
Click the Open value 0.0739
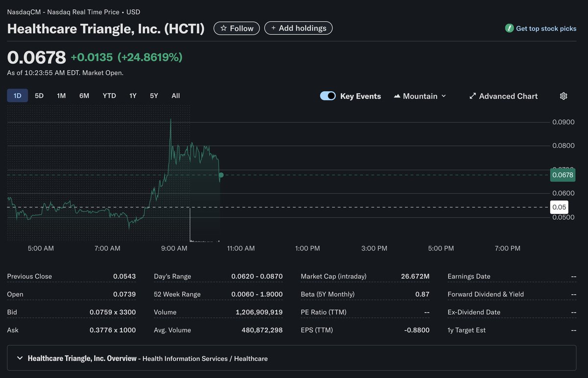click(124, 294)
